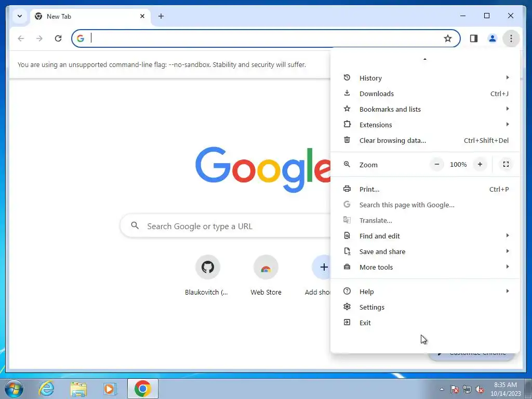Open Downloads from the Chrome menu

pos(425,94)
